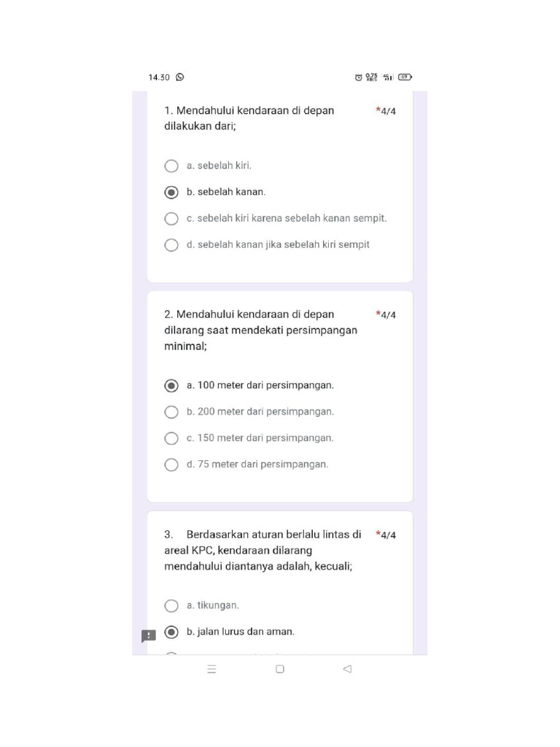Select "a. 100 meter dari persimpangan"
The image size is (560, 747).
171,385
